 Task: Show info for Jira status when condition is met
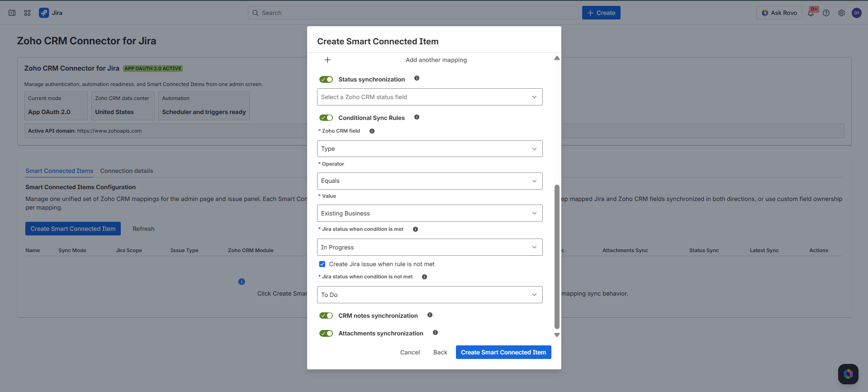[415, 229]
